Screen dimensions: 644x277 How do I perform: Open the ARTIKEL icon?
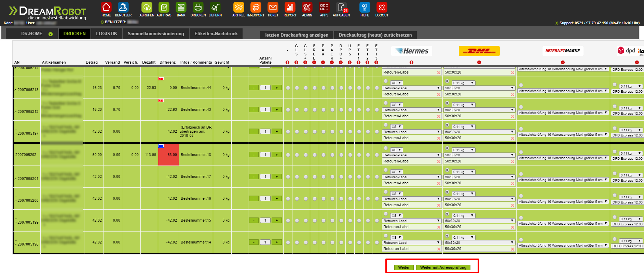239,7
